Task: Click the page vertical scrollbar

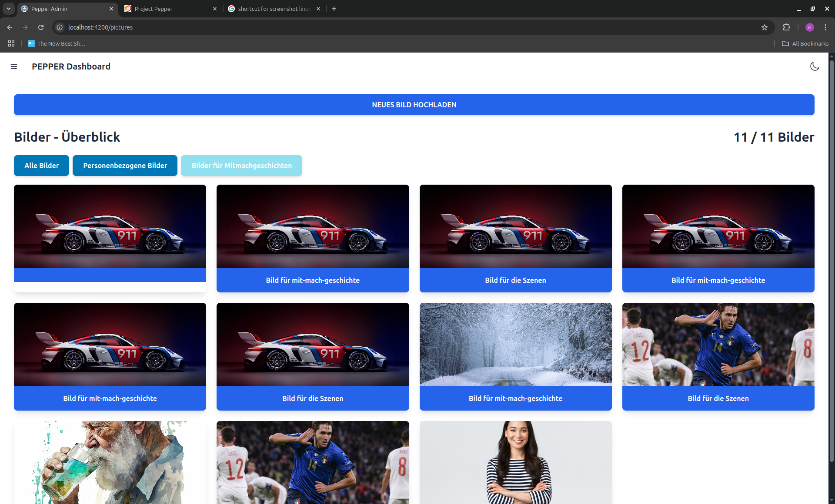Action: pyautogui.click(x=832, y=261)
